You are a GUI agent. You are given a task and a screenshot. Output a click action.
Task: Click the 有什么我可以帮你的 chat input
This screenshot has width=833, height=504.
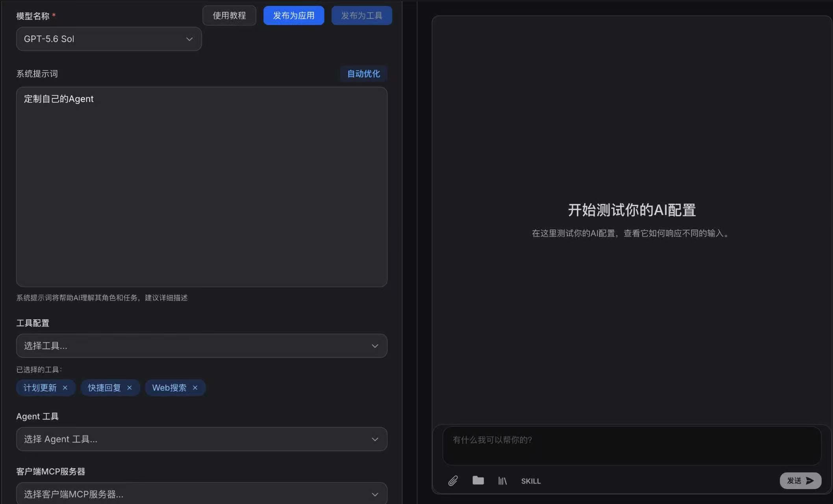click(632, 446)
